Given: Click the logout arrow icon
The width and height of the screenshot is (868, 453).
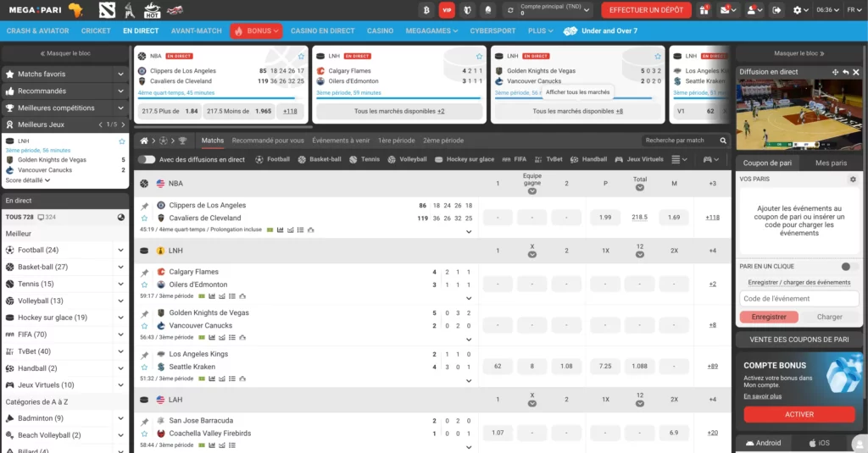Looking at the screenshot, I should pos(775,10).
